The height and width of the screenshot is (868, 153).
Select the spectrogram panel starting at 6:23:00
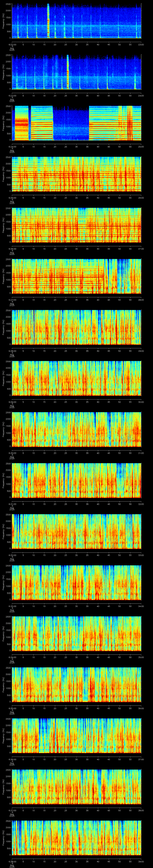[x=77, y=72]
